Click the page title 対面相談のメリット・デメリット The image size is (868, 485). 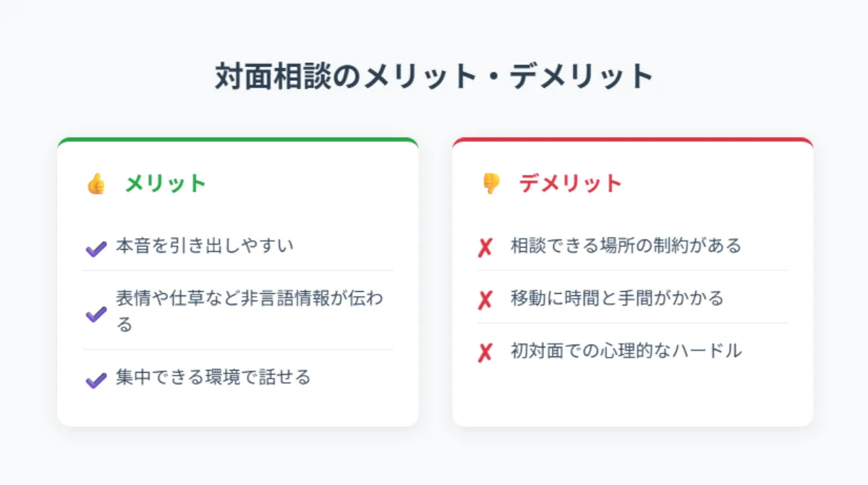pos(434,77)
